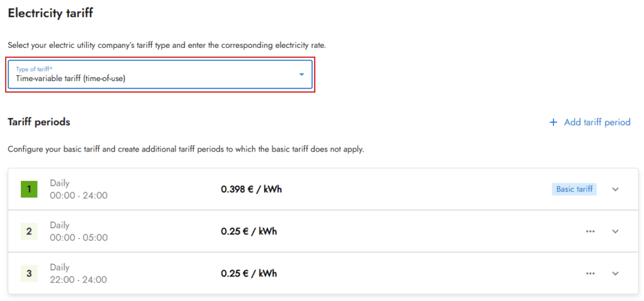Viewport: 644px width, 301px height.
Task: Click the Daily 00:00 - 24:00 schedule text
Action: coord(79,189)
